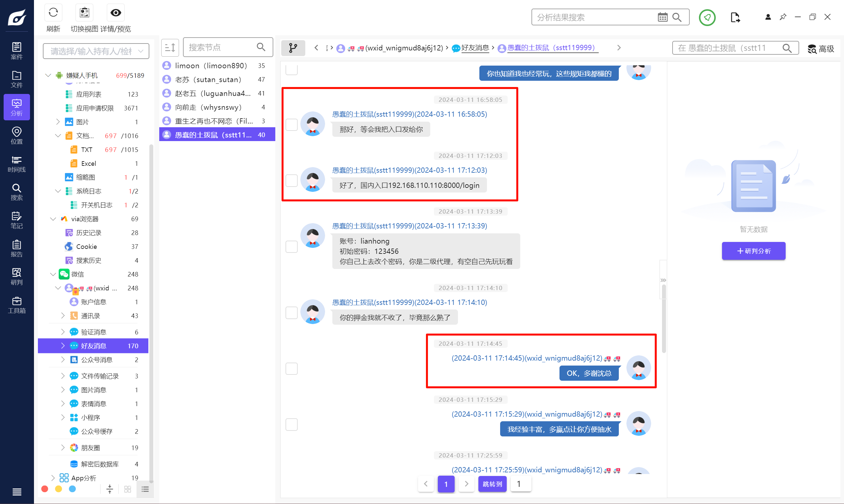Open the 笔记 notes sidebar item

(x=16, y=220)
